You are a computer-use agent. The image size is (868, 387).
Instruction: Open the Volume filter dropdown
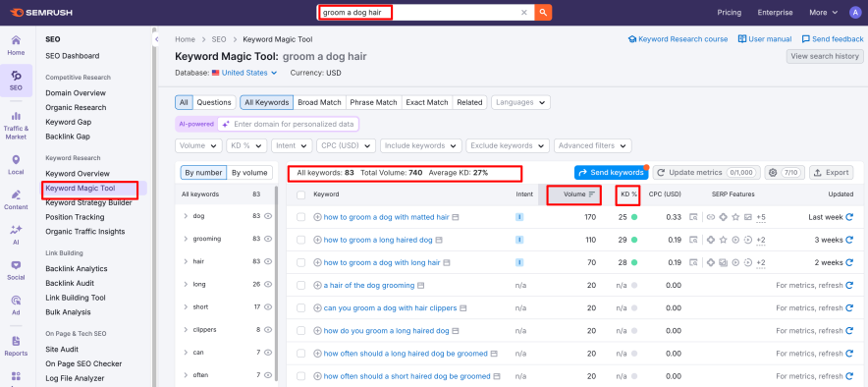point(198,145)
